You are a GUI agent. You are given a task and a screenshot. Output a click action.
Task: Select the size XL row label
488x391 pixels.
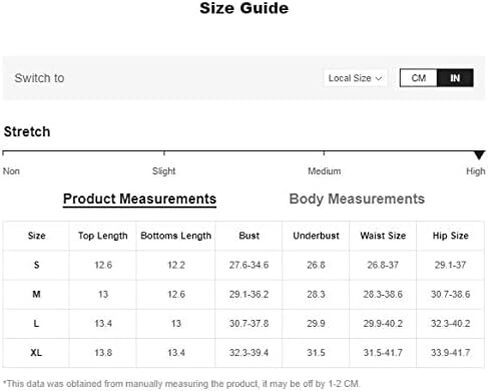[x=36, y=353]
